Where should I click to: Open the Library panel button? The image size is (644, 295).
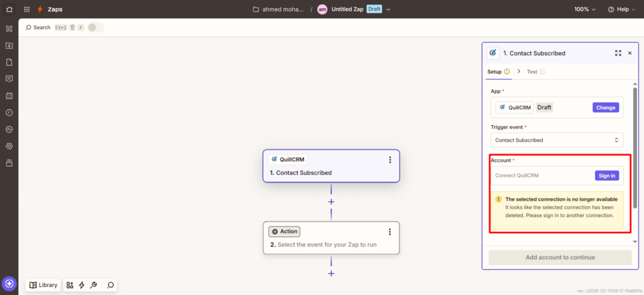point(43,285)
